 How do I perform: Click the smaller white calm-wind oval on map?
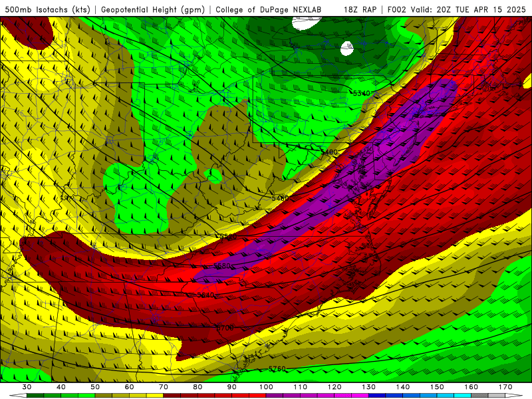click(x=346, y=48)
